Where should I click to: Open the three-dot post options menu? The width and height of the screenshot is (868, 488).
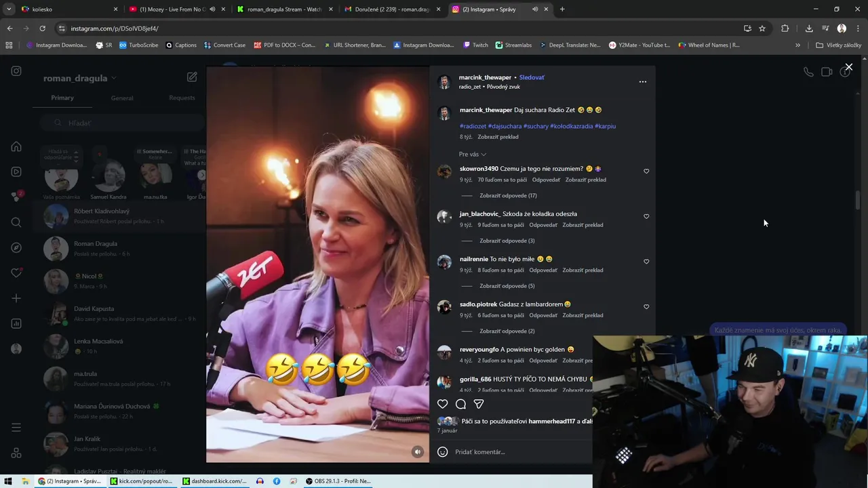point(643,82)
